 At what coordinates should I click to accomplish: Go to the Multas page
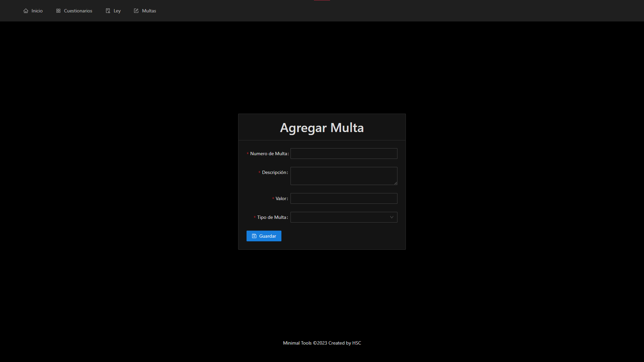[149, 11]
